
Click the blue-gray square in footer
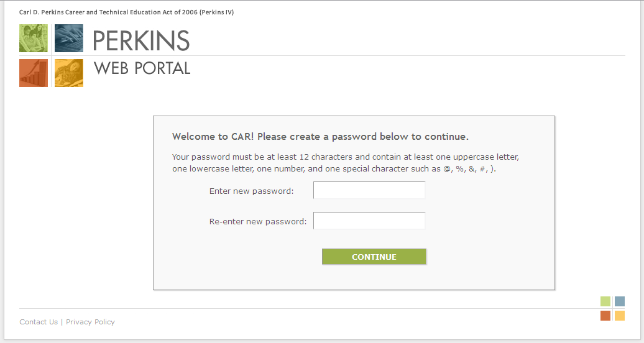pos(620,301)
